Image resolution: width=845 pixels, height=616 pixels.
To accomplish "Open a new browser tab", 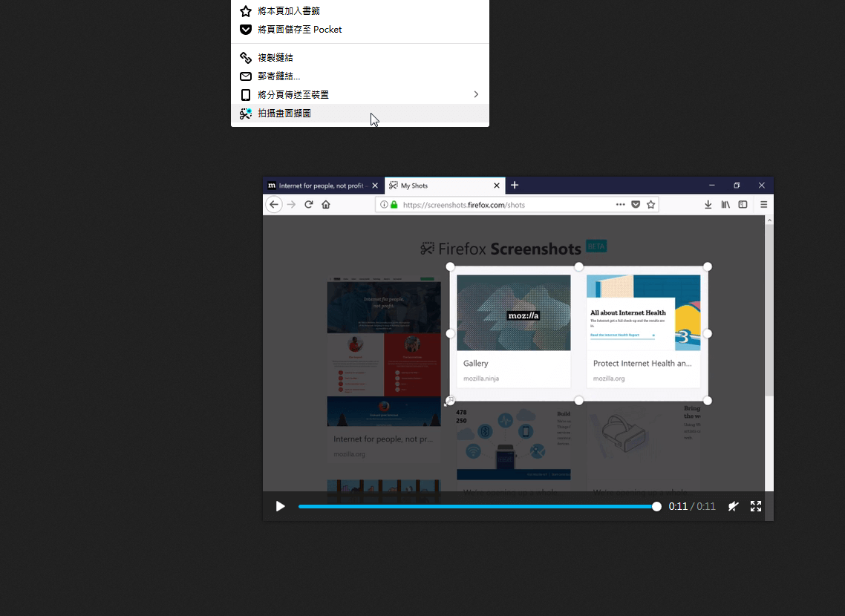I will coord(515,186).
